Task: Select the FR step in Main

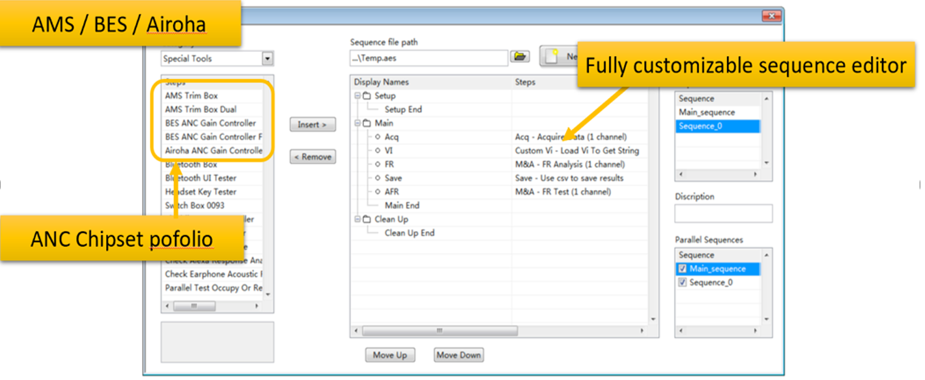Action: click(389, 165)
